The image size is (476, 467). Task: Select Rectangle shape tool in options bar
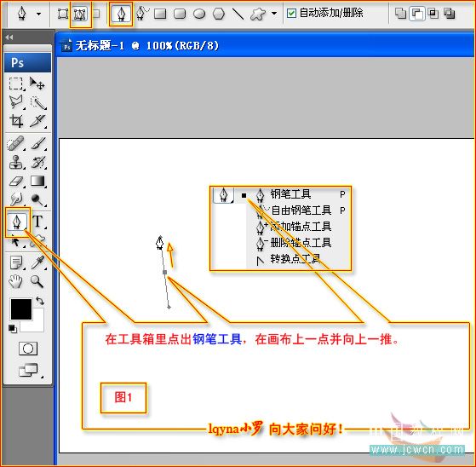pyautogui.click(x=160, y=14)
